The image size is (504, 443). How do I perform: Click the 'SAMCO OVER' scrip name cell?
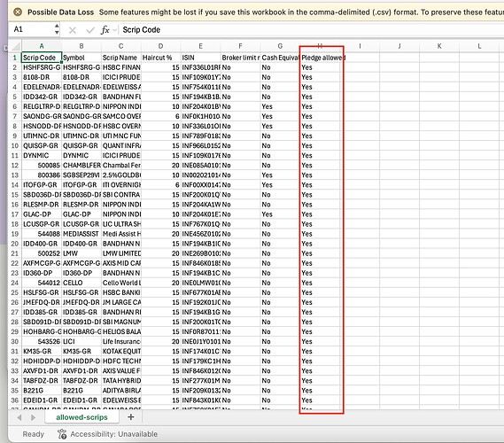tap(121, 116)
